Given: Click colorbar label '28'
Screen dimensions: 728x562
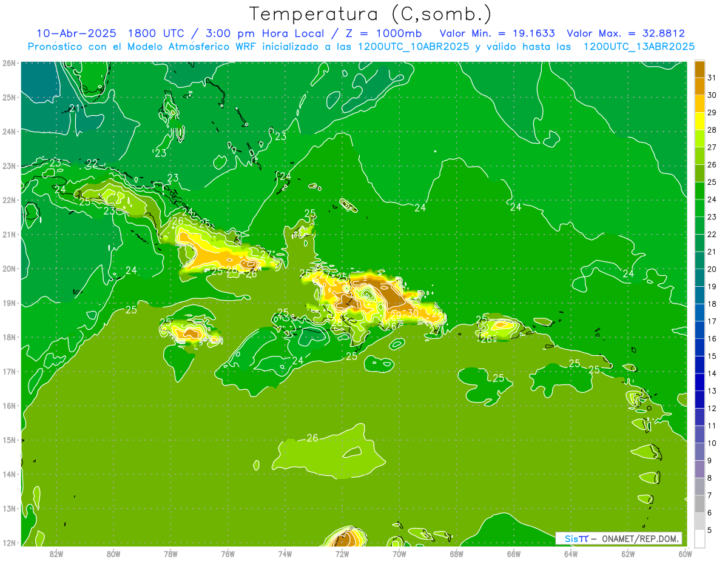Looking at the screenshot, I should (712, 130).
